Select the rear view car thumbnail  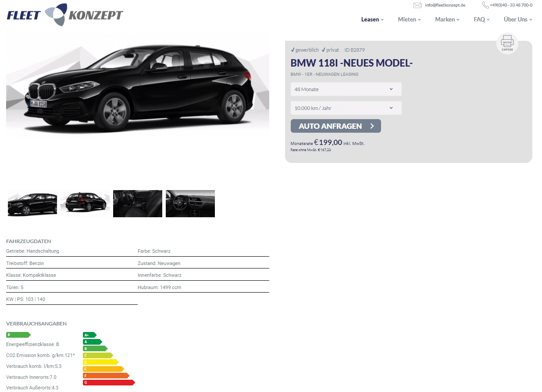(x=85, y=204)
